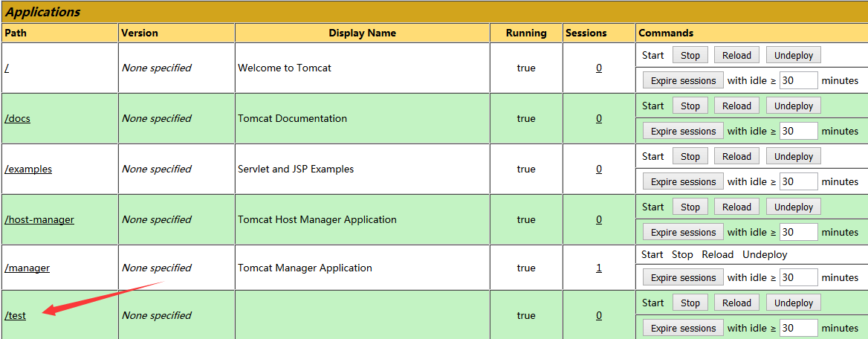Click the sessions count 0 for /test

point(599,315)
